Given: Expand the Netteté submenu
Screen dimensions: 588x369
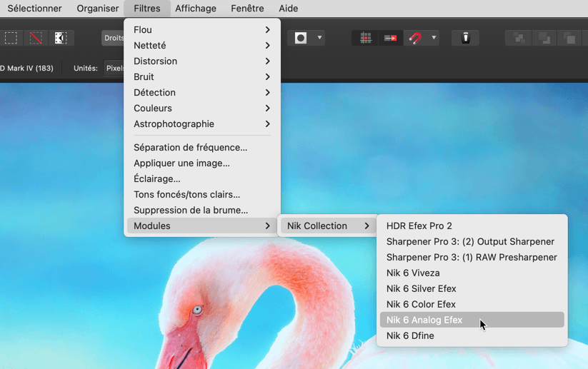Looking at the screenshot, I should tap(202, 46).
